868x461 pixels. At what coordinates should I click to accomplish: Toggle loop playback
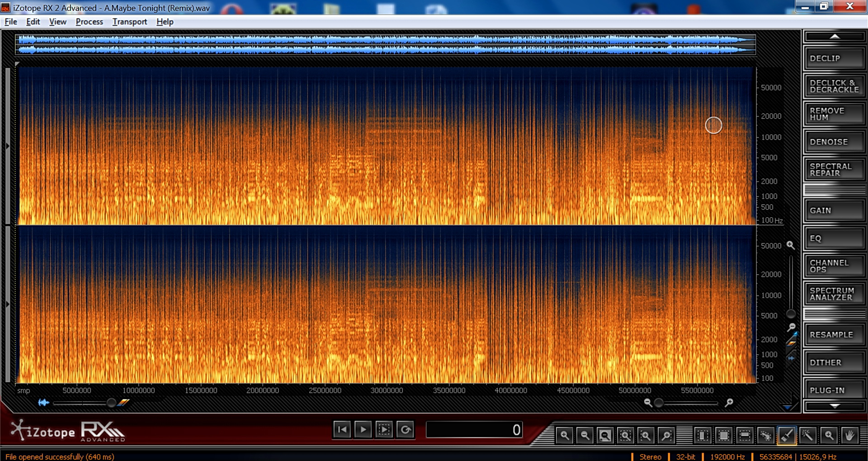[x=406, y=429]
